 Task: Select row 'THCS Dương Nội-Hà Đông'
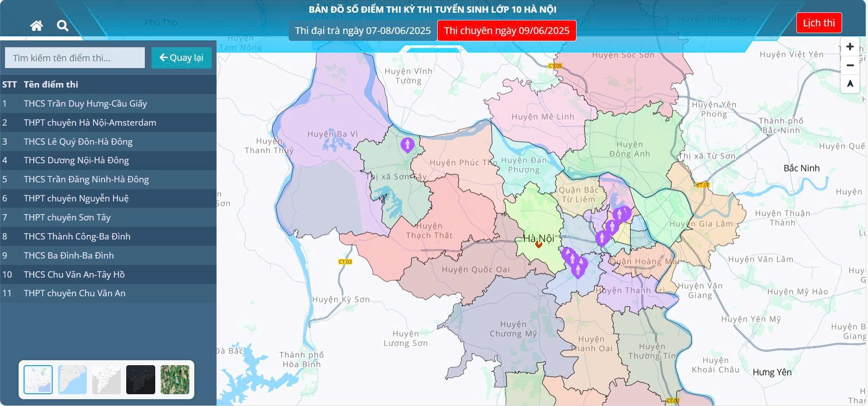click(108, 160)
